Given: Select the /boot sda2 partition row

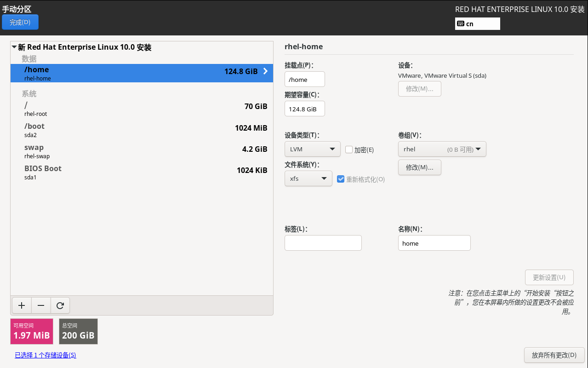Looking at the screenshot, I should [142, 130].
